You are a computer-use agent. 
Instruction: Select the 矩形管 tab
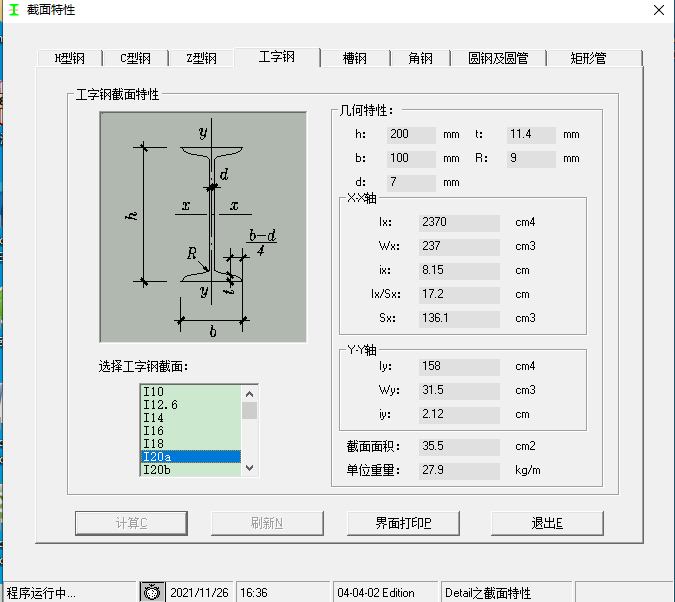[x=588, y=58]
